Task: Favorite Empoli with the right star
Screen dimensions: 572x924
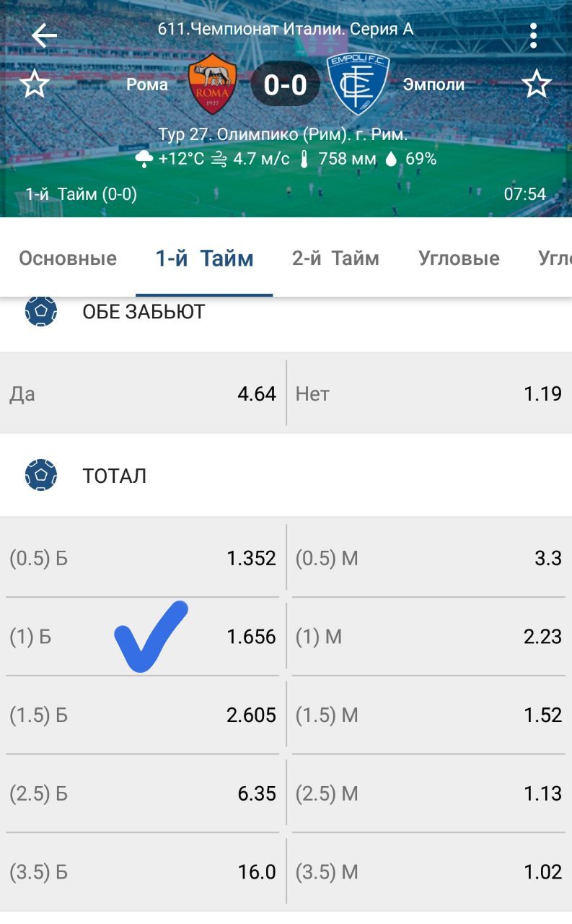Action: 536,84
